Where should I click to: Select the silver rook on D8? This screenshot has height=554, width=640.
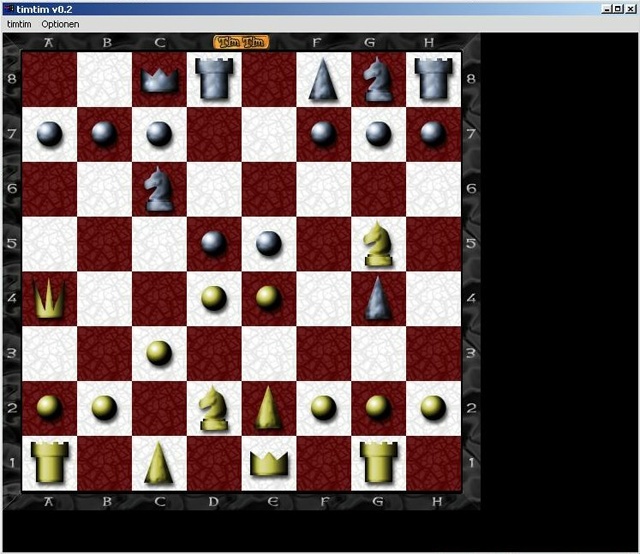(x=214, y=78)
